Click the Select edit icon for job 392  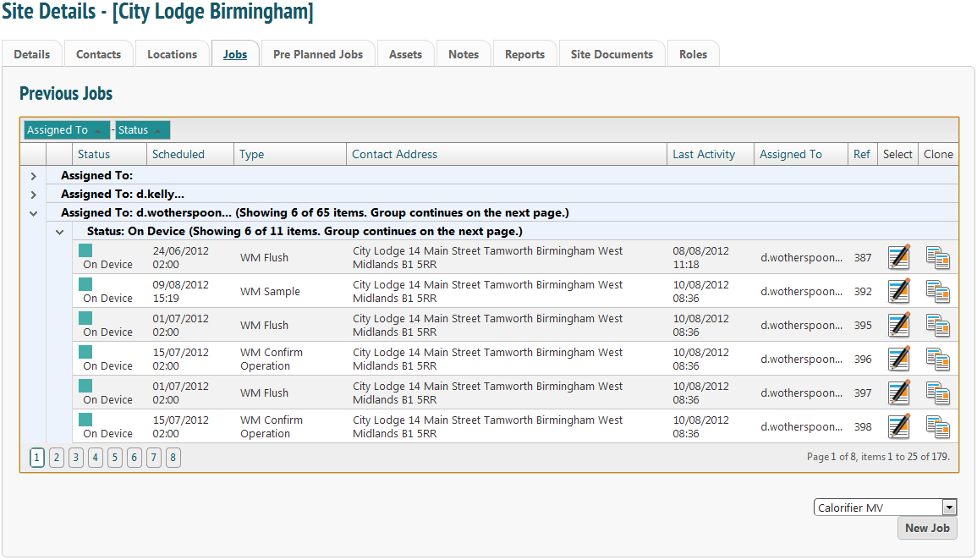pos(897,290)
